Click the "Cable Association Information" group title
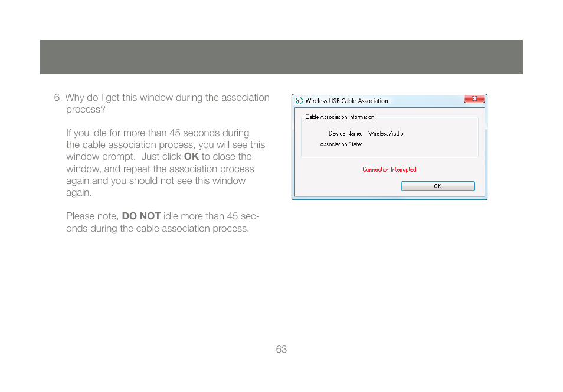 click(x=340, y=117)
